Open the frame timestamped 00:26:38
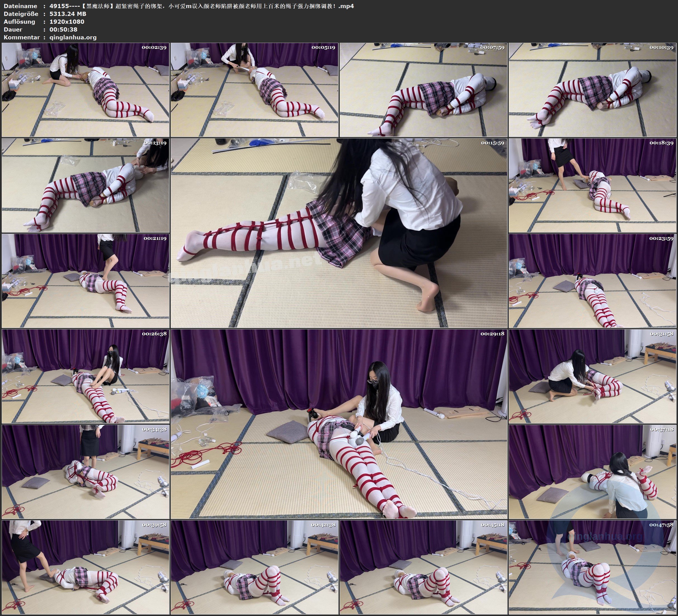Viewport: 678px width, 616px height. (85, 376)
